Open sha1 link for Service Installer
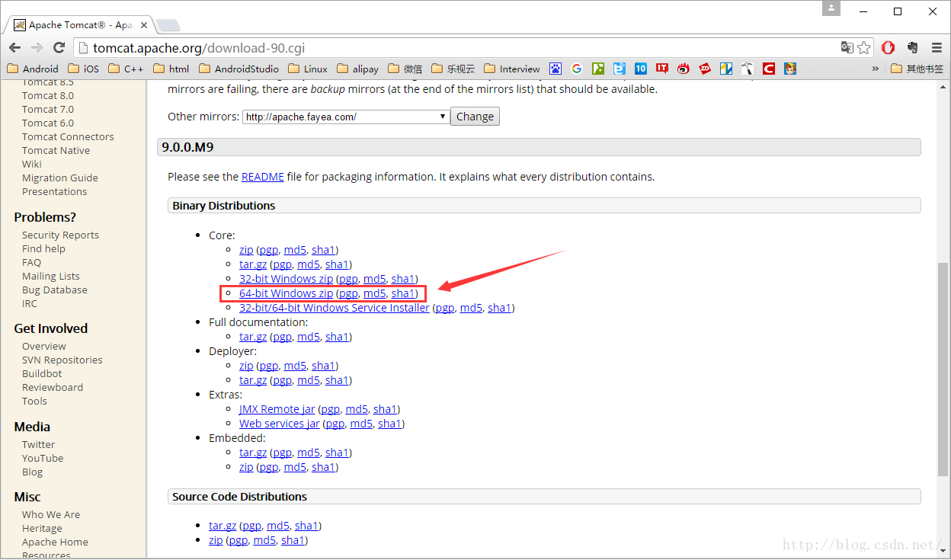The height and width of the screenshot is (560, 951). pos(499,308)
